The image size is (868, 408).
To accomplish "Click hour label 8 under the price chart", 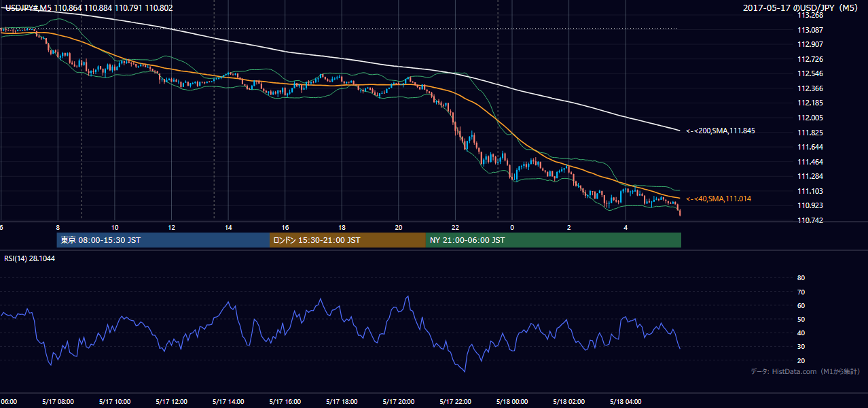I will (58, 227).
